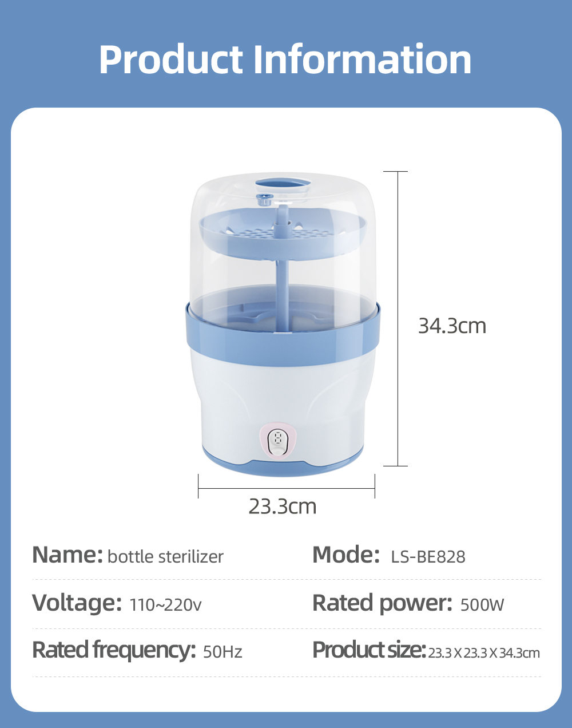This screenshot has height=728, width=572.
Task: Click the Rated frequency 50Hz value
Action: (x=223, y=651)
